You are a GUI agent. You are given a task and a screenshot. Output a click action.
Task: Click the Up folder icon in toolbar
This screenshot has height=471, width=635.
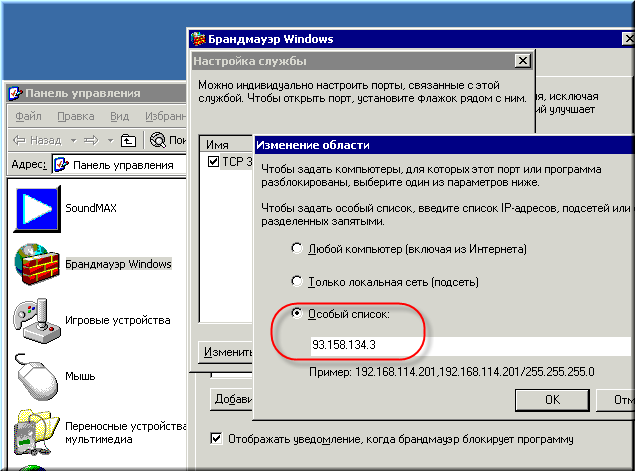128,141
